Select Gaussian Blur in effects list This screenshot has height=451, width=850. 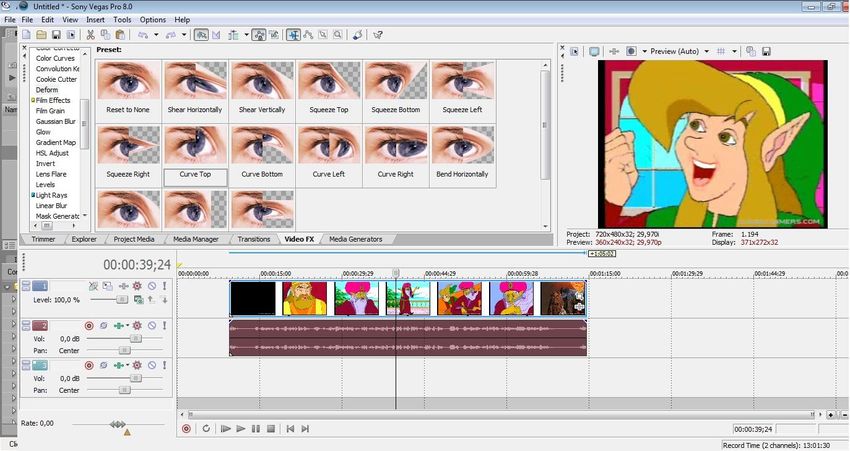56,121
